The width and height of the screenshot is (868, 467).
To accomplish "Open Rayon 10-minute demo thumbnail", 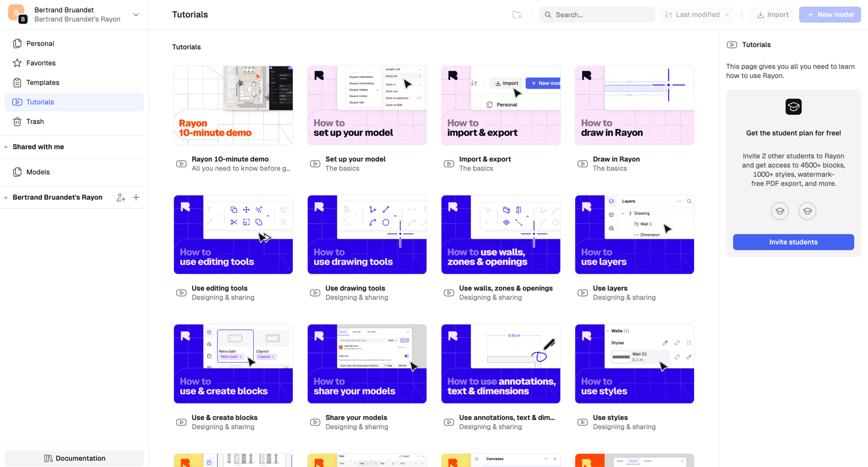I will point(233,106).
